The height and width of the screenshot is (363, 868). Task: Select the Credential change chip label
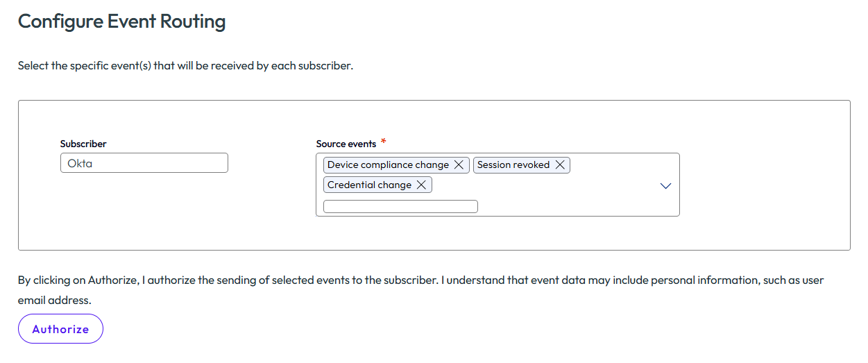tap(369, 185)
